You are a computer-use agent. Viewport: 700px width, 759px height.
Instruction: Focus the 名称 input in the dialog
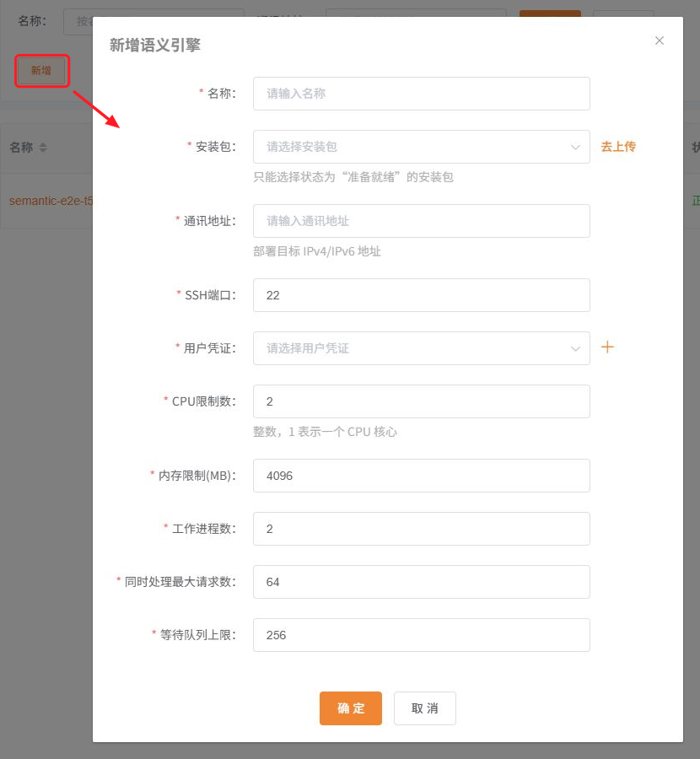click(421, 94)
